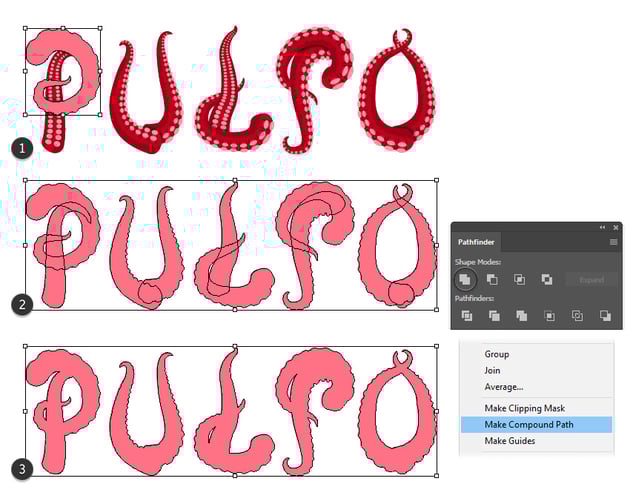
Task: Click the tentacle letter U in row one
Action: (x=147, y=92)
